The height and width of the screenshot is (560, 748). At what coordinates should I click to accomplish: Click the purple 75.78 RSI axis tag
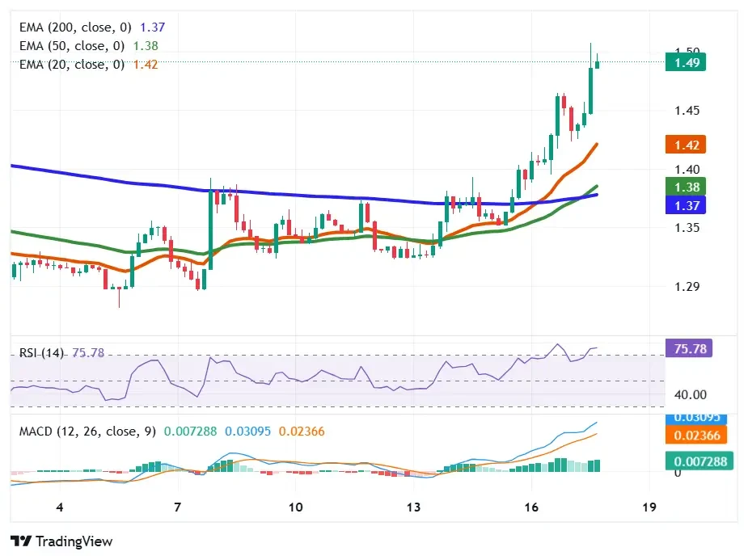tap(689, 348)
